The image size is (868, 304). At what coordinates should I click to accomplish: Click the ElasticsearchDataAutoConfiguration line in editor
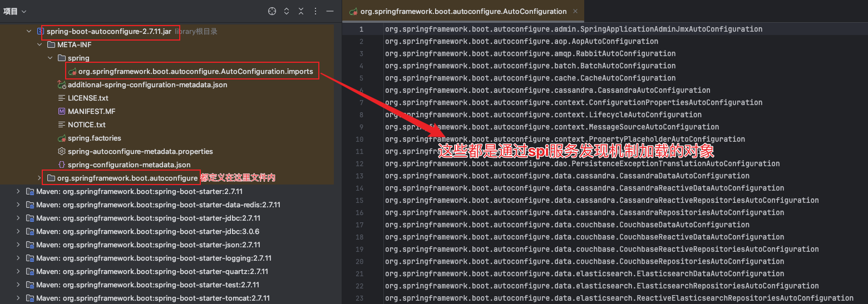pyautogui.click(x=584, y=273)
